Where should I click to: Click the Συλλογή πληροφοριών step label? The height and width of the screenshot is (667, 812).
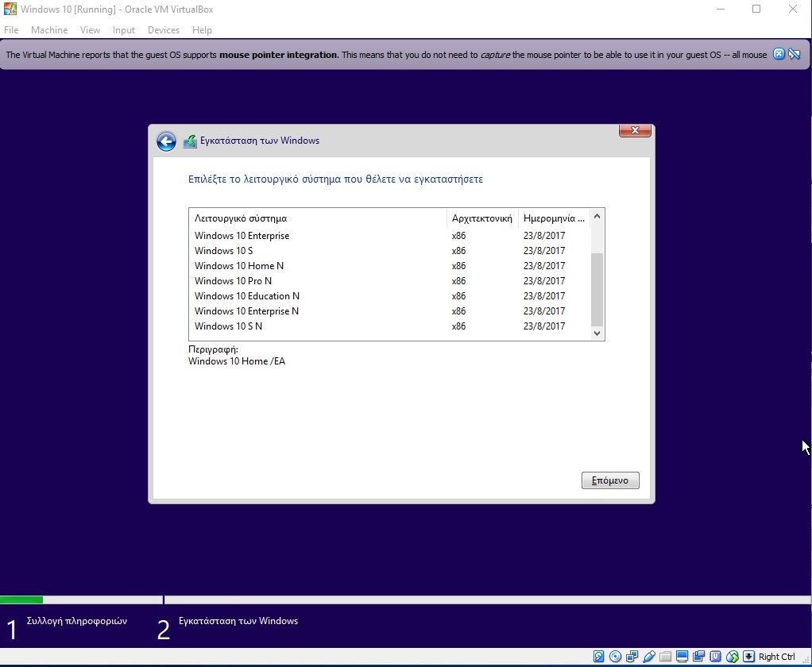click(x=76, y=621)
